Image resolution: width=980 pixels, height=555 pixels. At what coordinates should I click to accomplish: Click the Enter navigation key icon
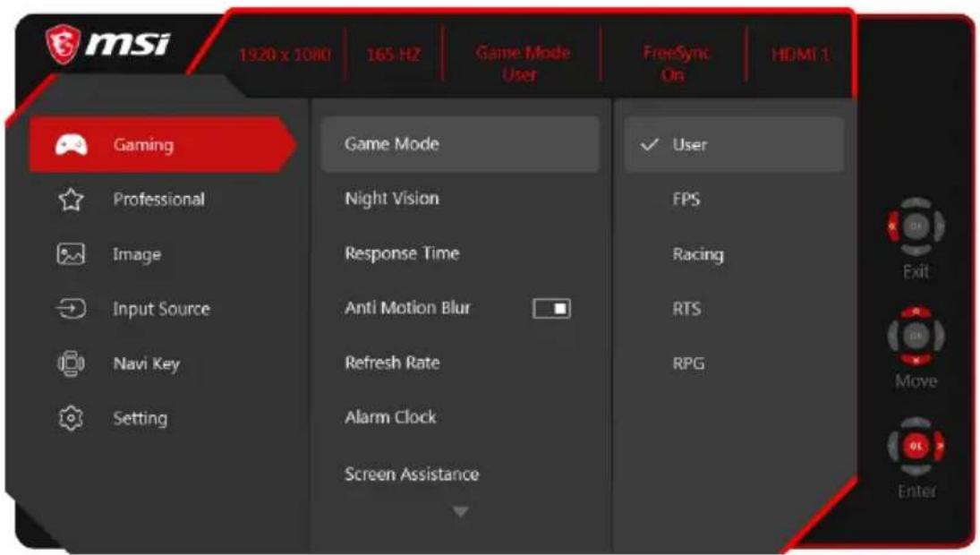(x=916, y=447)
